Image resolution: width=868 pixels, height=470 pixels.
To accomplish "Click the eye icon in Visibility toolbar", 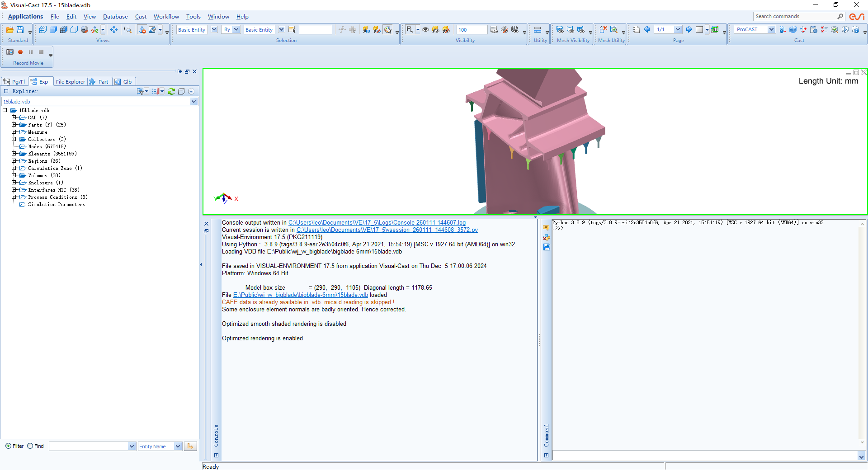I will click(425, 30).
